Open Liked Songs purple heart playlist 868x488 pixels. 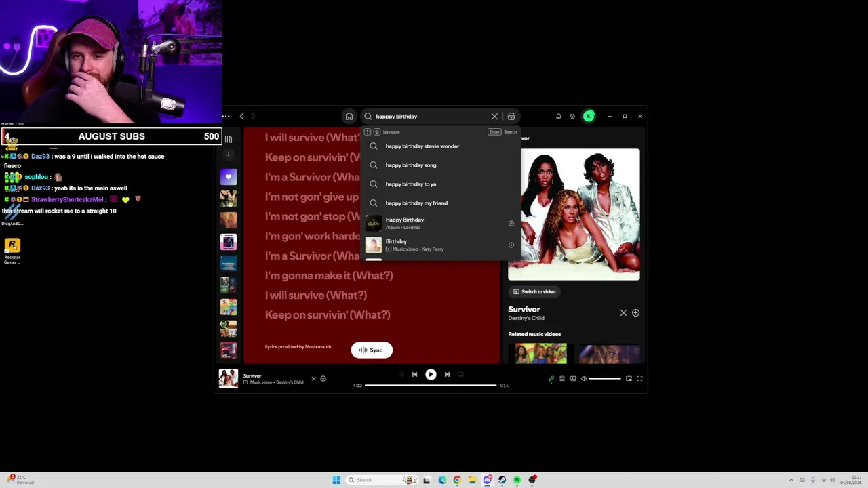tap(229, 177)
